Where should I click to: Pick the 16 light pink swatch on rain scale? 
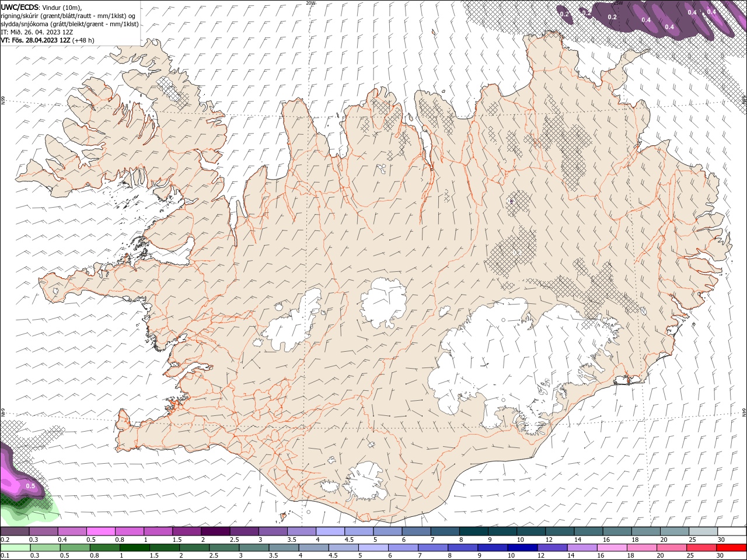[612, 548]
